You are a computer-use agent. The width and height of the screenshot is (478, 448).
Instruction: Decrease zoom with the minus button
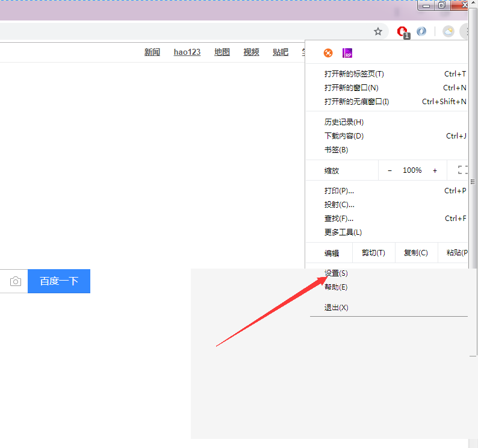tap(390, 170)
